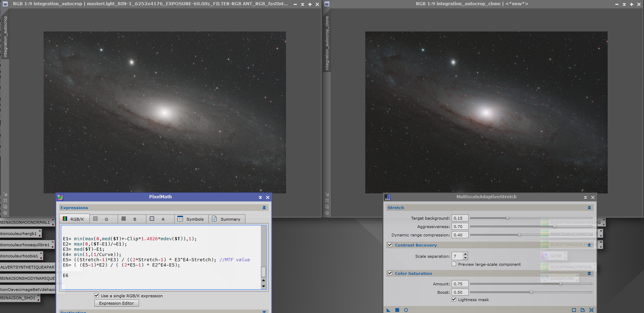
Task: Adjust the Color Saturation Amount slider handle
Action: coord(561,284)
